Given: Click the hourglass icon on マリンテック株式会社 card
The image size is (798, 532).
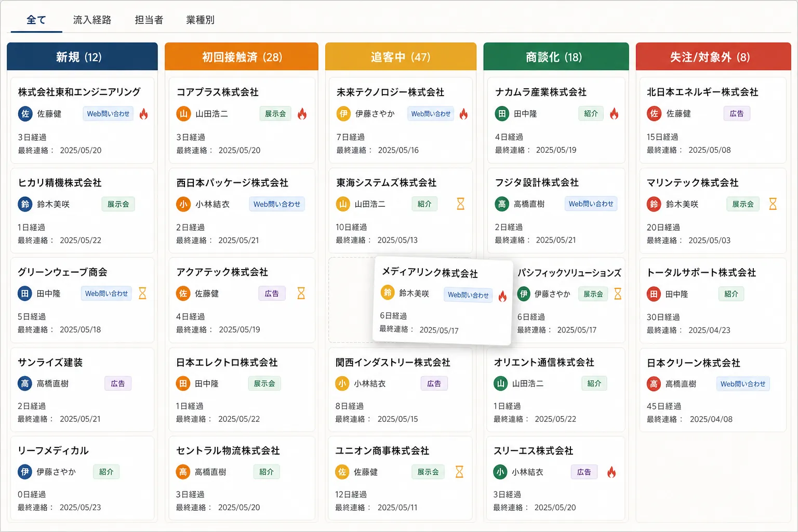Looking at the screenshot, I should point(773,204).
